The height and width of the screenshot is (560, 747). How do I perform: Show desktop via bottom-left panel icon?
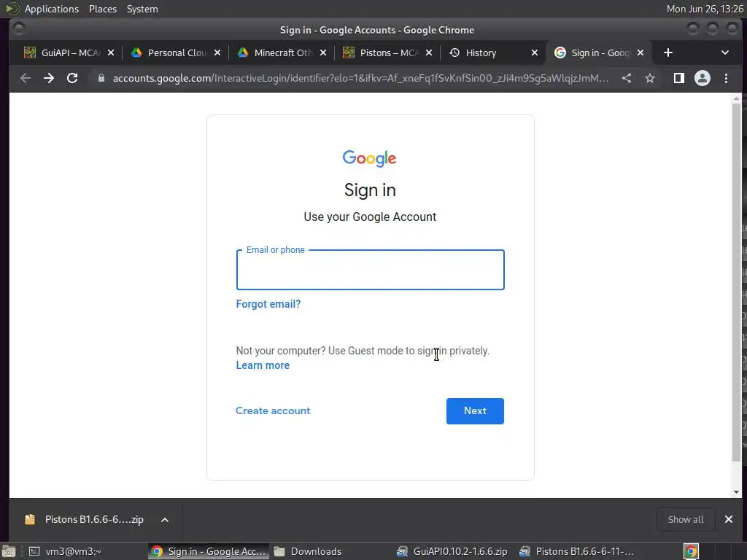point(9,551)
